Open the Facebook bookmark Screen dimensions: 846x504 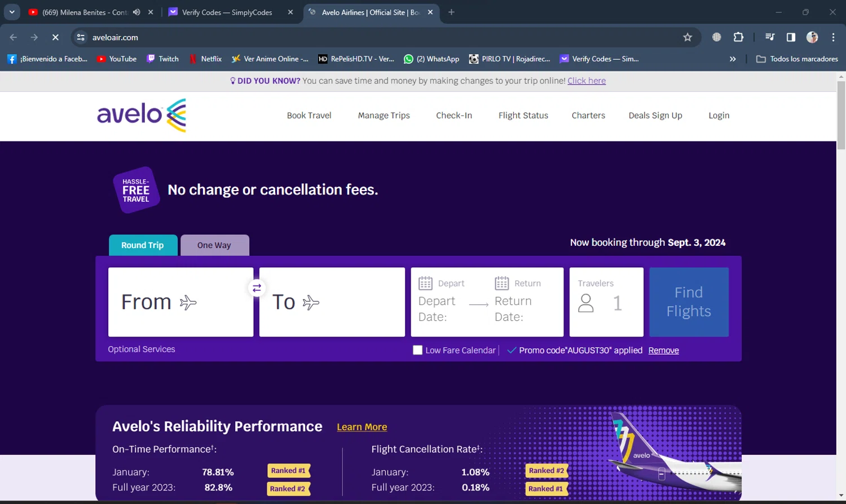[47, 59]
